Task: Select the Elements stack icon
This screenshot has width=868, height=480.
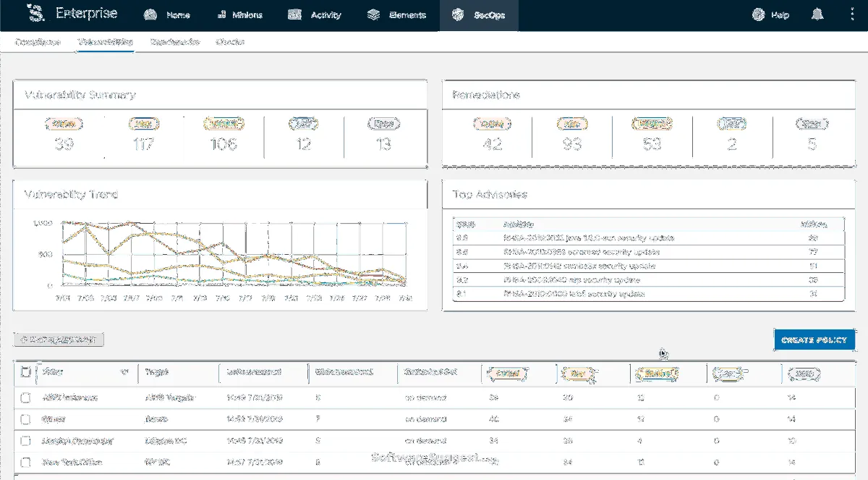Action: point(373,14)
